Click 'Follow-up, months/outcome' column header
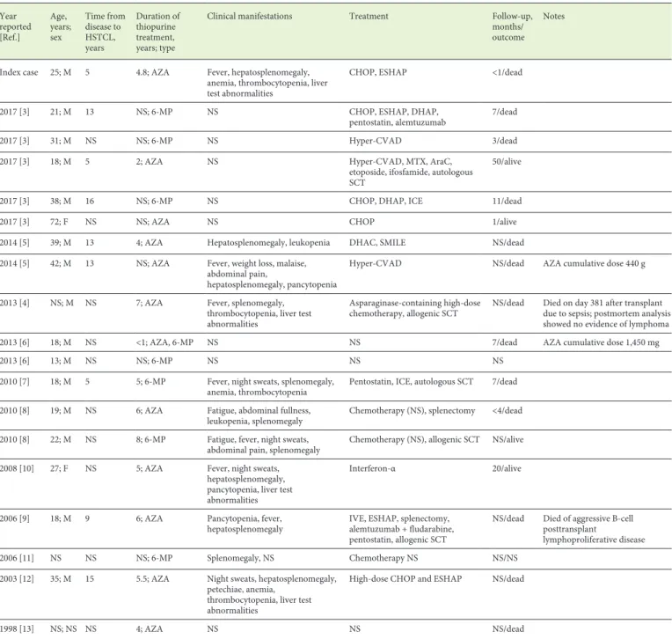672x639 pixels. 512,26
